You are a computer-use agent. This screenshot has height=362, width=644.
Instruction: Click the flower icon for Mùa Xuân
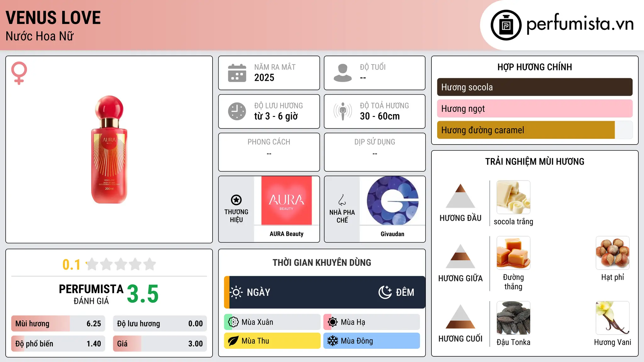(x=233, y=322)
